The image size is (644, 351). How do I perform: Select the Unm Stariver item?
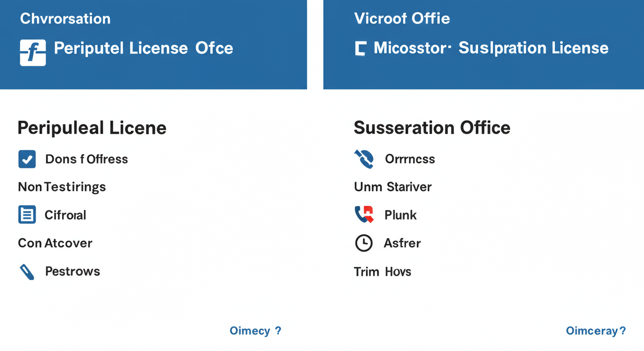coord(392,187)
